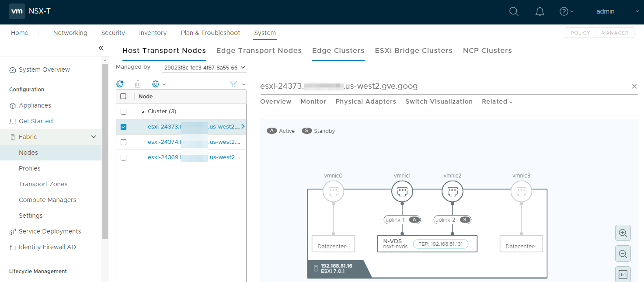
Task: Click the Service Deployments icon
Action: (x=13, y=232)
